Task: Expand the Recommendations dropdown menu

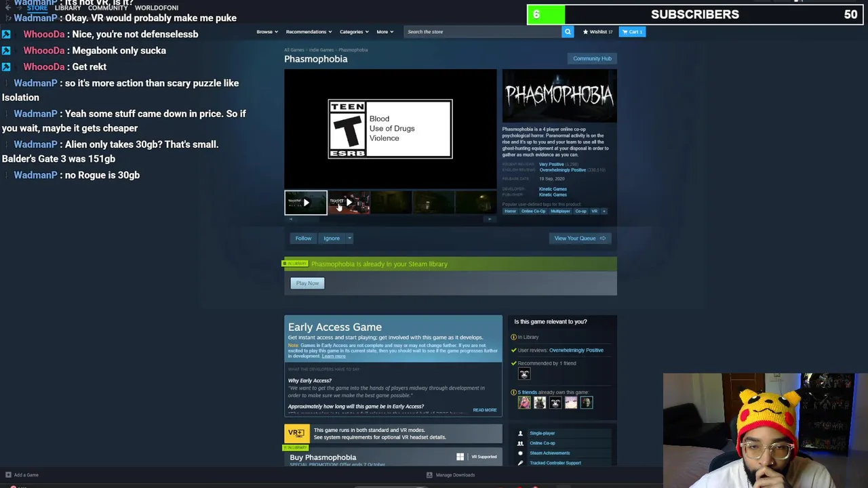Action: click(x=309, y=32)
